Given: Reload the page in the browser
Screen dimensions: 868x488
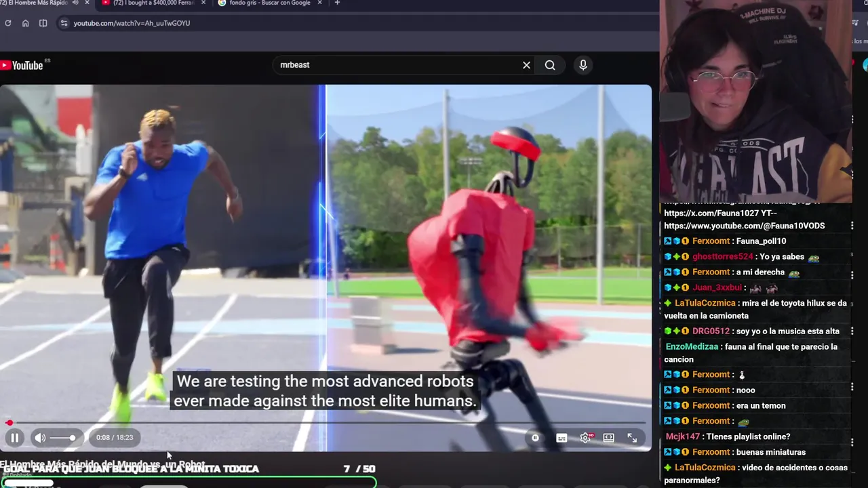Looking at the screenshot, I should (x=7, y=23).
